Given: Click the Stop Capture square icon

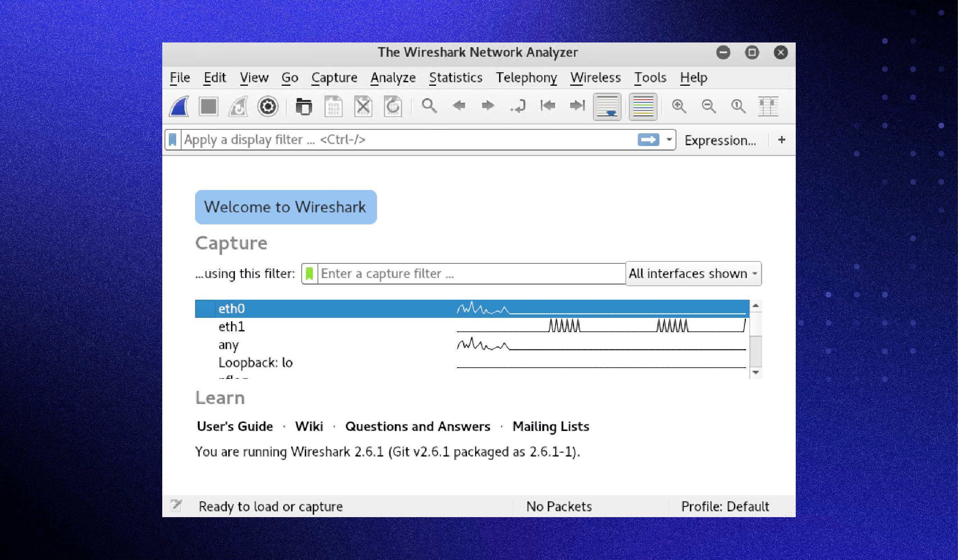Looking at the screenshot, I should tap(209, 105).
